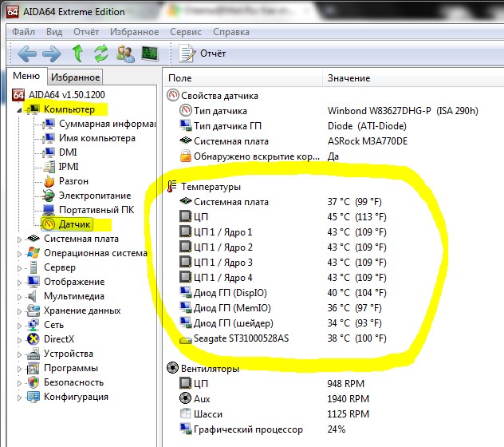Click the Refresh toolbar icon
Screen dimensions: 504x447
(101, 54)
